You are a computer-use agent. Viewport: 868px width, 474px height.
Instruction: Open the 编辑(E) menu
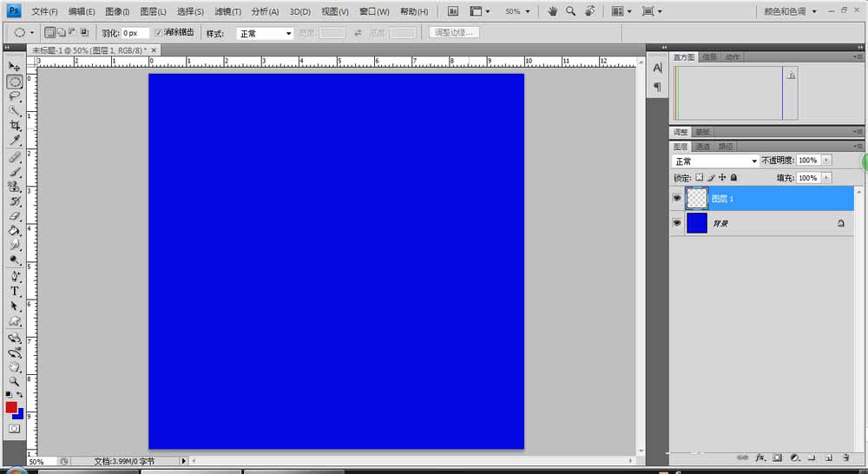82,11
